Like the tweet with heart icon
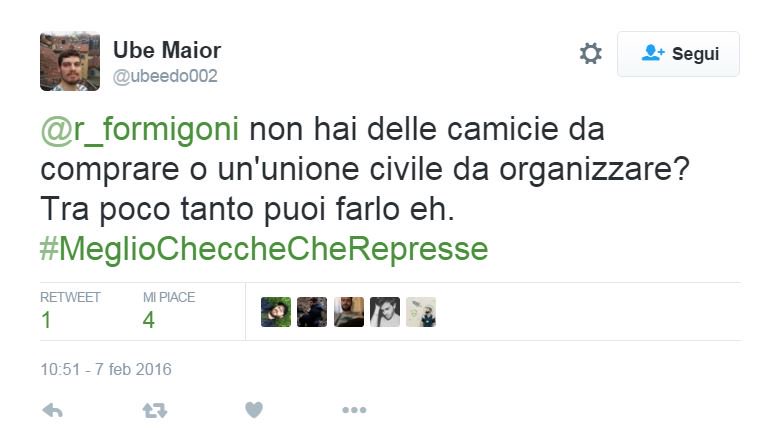 click(x=254, y=410)
